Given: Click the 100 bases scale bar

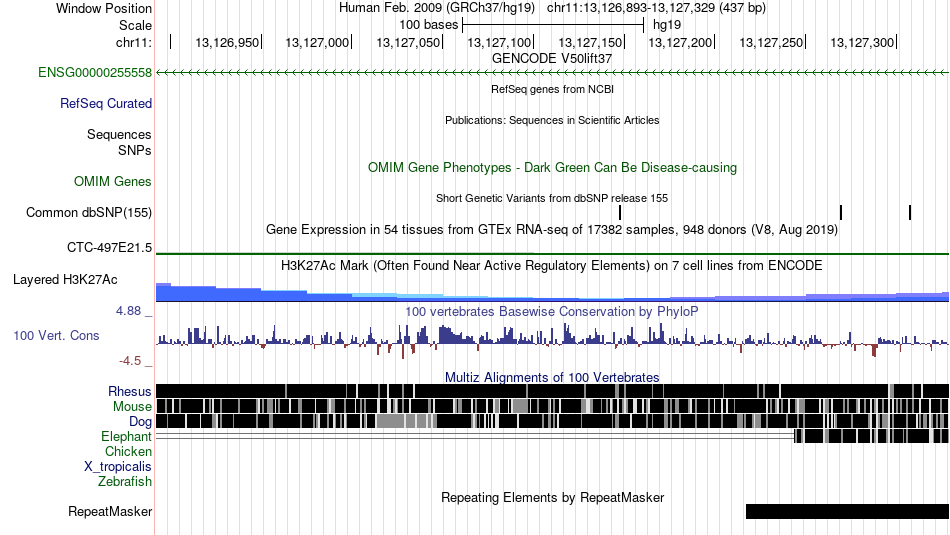Looking at the screenshot, I should coord(553,25).
